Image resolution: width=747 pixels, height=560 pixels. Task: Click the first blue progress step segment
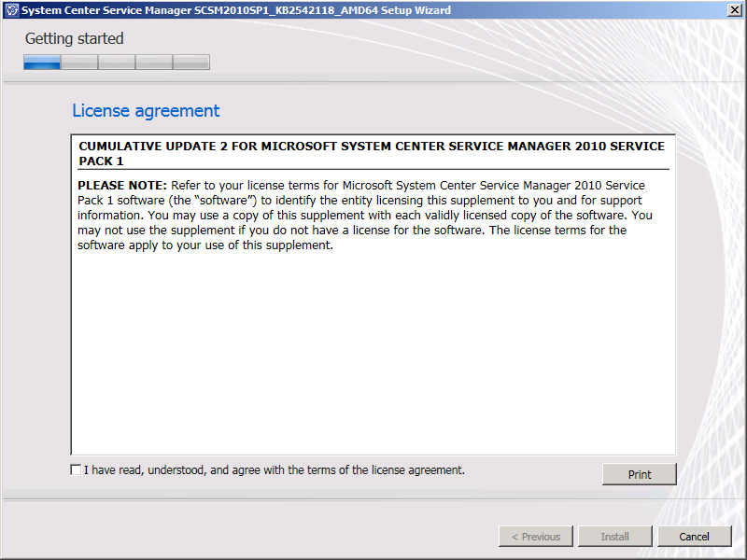tap(42, 63)
